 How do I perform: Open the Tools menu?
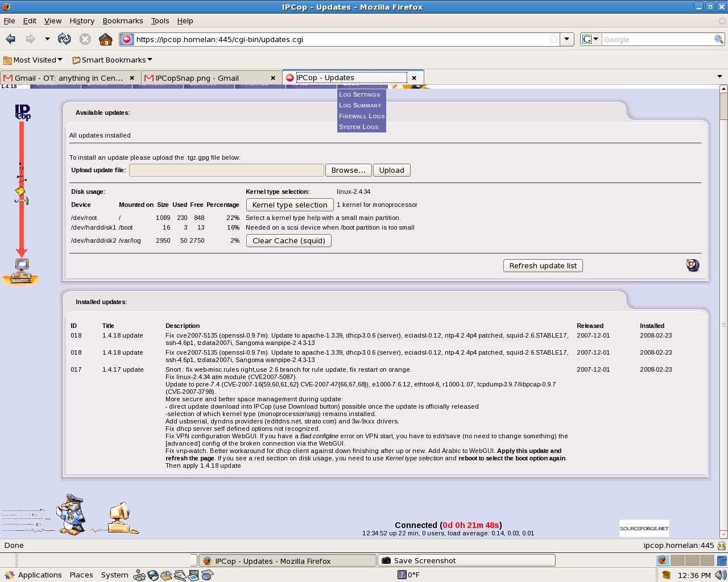[x=160, y=21]
